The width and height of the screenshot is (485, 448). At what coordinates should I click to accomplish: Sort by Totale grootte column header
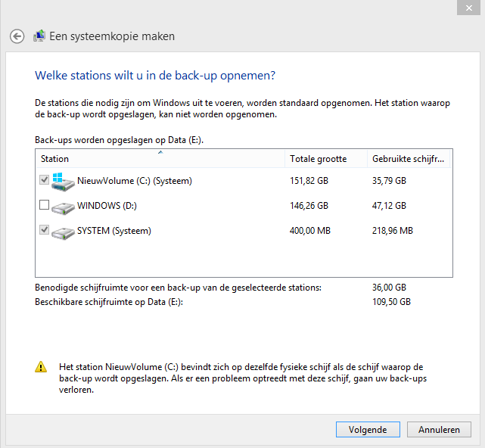click(326, 159)
